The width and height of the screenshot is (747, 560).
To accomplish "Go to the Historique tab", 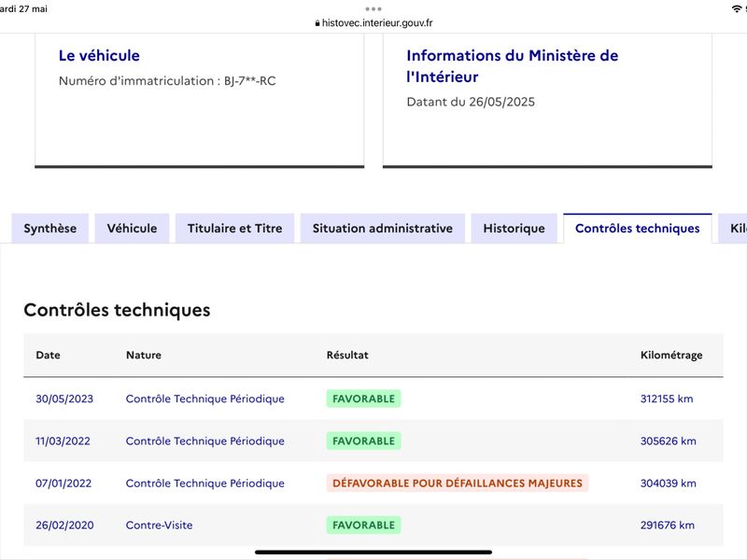I will coord(514,229).
